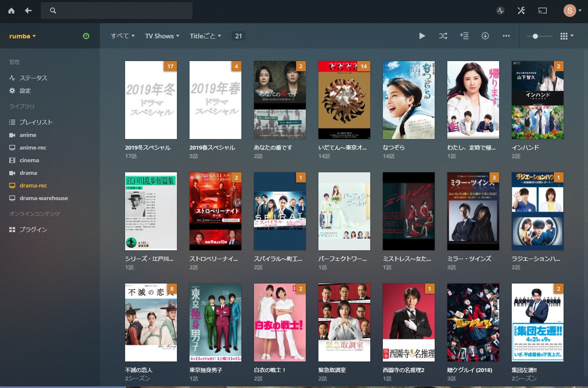Image resolution: width=588 pixels, height=388 pixels.
Task: Open the TV Shows type dropdown
Action: coord(162,36)
